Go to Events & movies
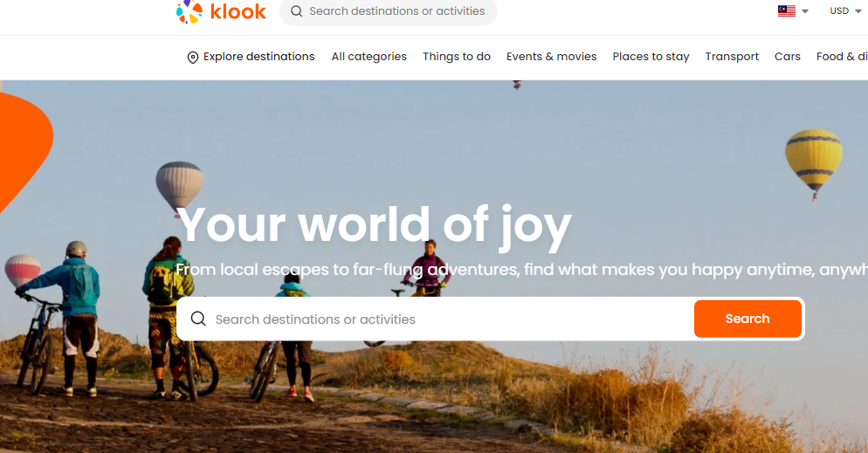The image size is (868, 453). pos(551,57)
